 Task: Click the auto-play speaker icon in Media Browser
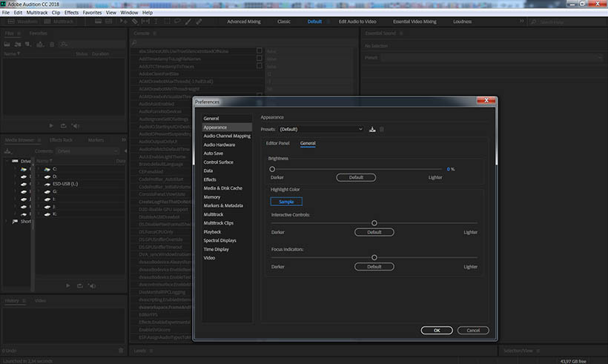pos(92,285)
